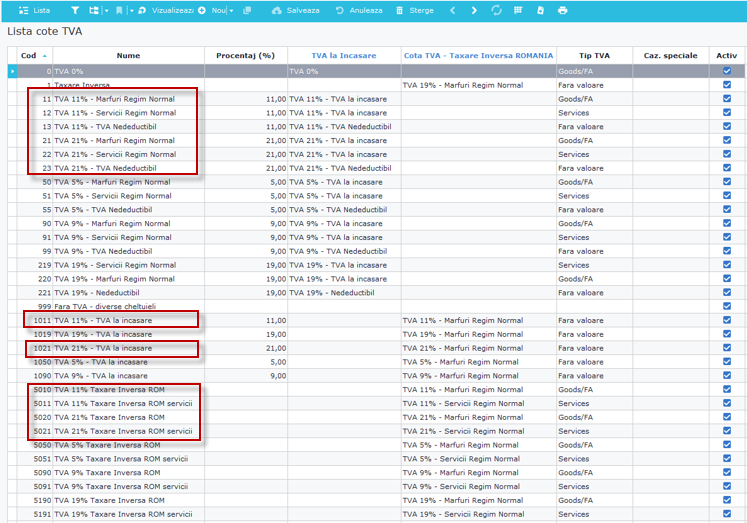Toggle Activ checkbox for code 5191 row

[x=727, y=514]
